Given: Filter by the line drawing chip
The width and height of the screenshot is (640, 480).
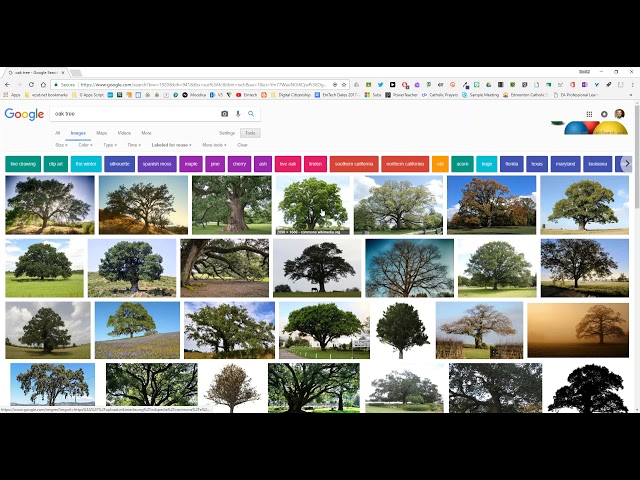Looking at the screenshot, I should click(x=23, y=164).
